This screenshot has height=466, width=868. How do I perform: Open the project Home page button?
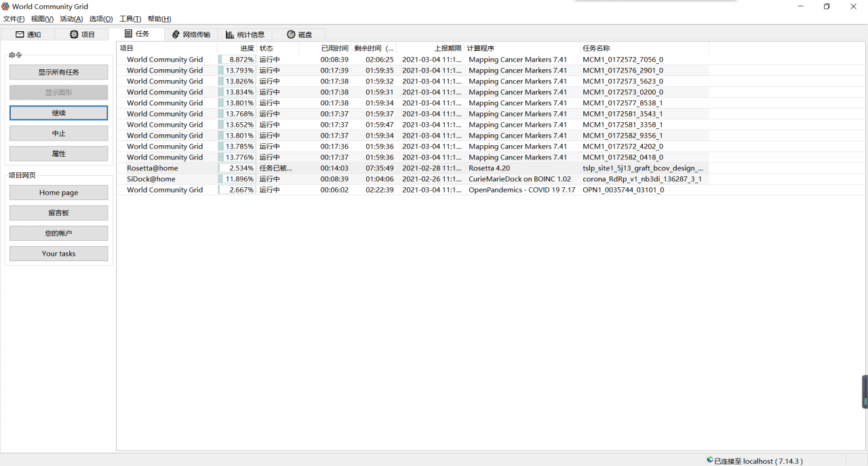click(x=58, y=193)
